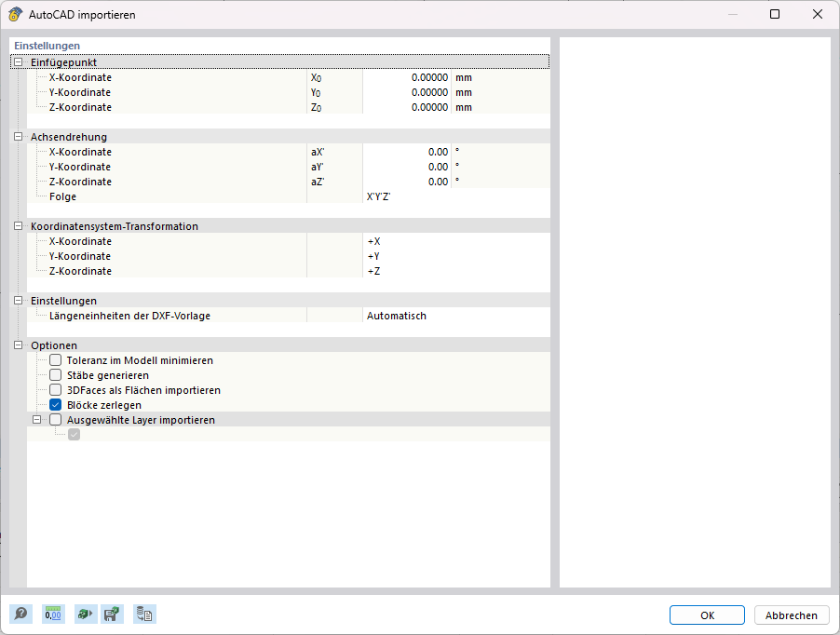This screenshot has height=635, width=840.
Task: Edit the Z0 insertion value field
Action: (407, 108)
